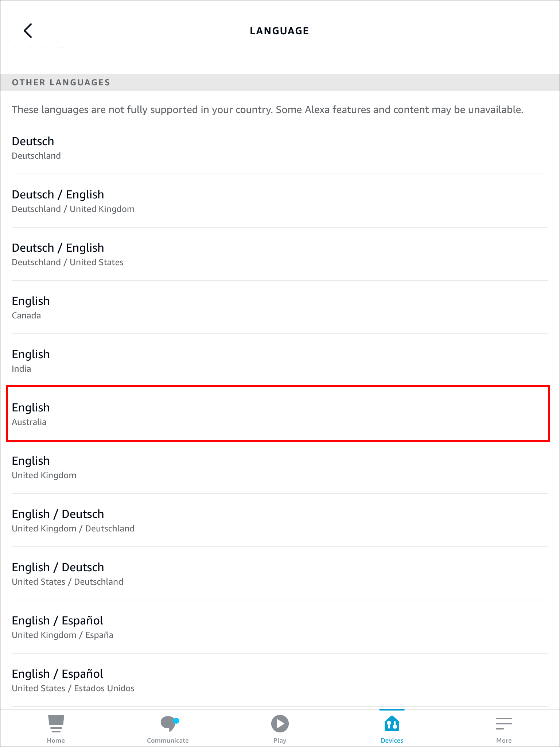Choose English / Deutsch United States / Deutschland

pos(280,574)
